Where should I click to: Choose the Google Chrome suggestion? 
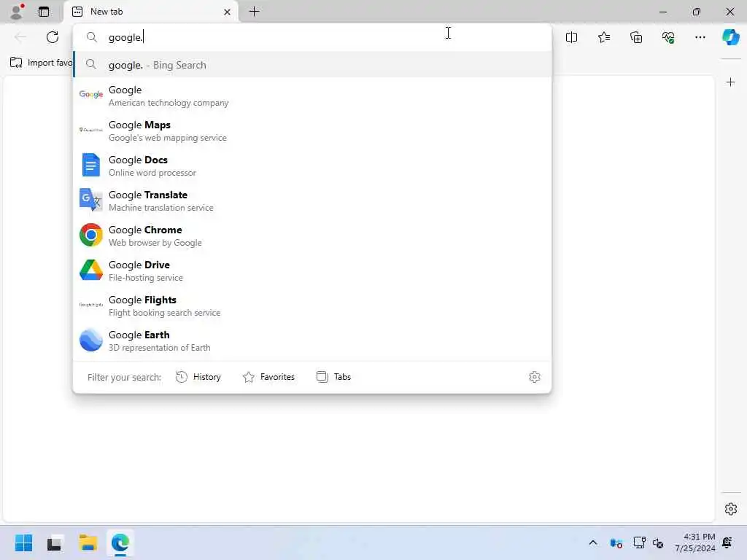click(312, 236)
